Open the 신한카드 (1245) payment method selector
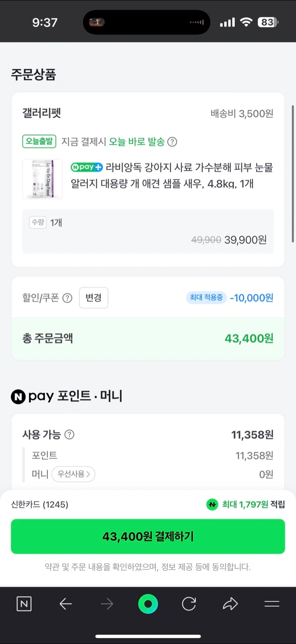This screenshot has width=296, height=644. 40,504
